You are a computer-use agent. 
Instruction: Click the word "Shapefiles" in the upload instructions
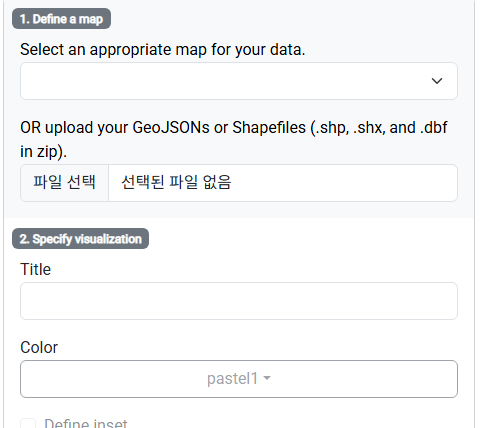(269, 128)
